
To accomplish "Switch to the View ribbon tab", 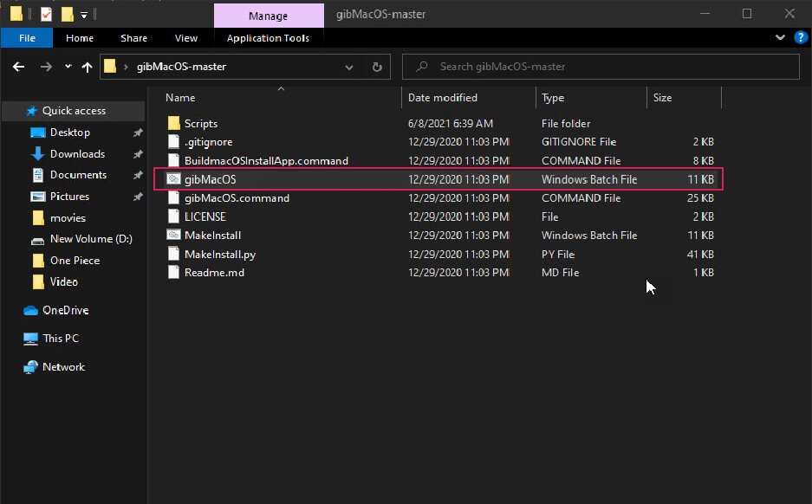I will [186, 38].
